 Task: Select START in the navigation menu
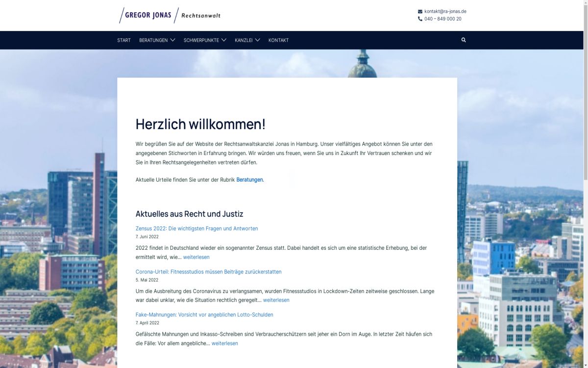tap(123, 40)
